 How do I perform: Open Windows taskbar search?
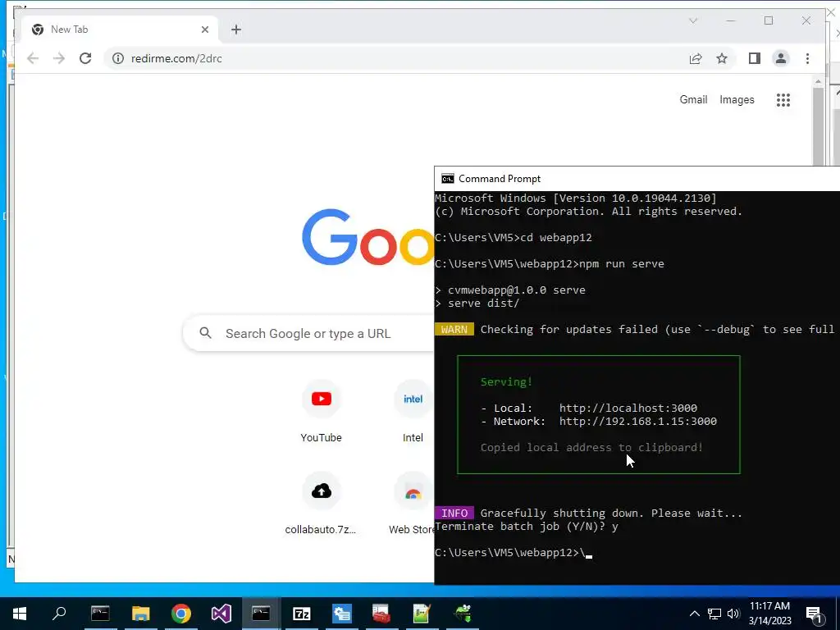tap(59, 614)
